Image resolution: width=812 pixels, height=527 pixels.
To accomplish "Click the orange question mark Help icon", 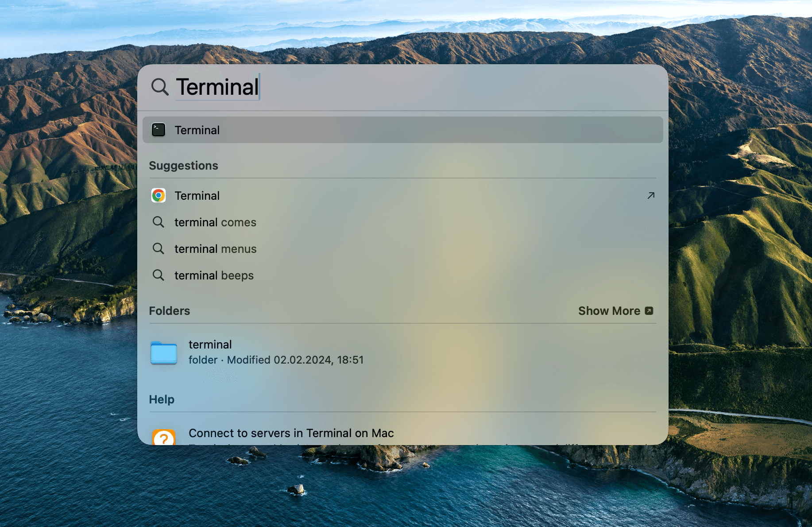I will (x=163, y=438).
